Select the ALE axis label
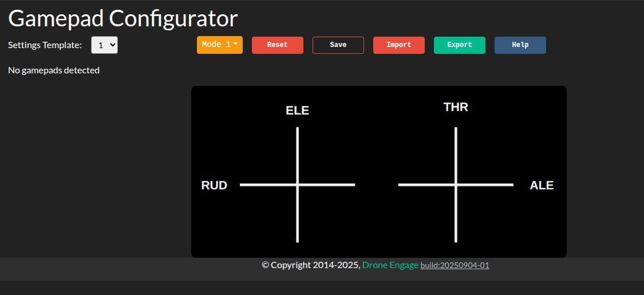Screen dimensions: 644x295 pos(542,185)
